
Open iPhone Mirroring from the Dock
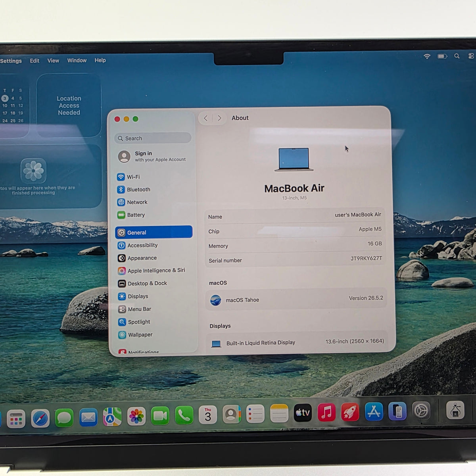[397, 411]
